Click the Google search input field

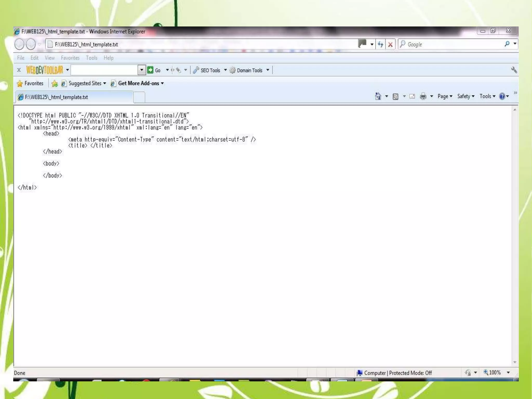[x=455, y=44]
